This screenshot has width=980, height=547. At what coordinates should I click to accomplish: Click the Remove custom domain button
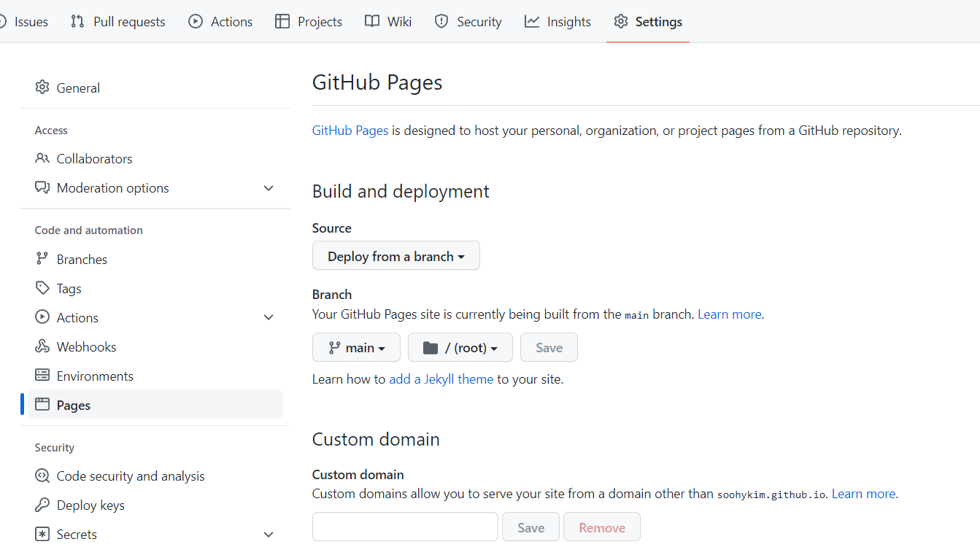pos(602,527)
